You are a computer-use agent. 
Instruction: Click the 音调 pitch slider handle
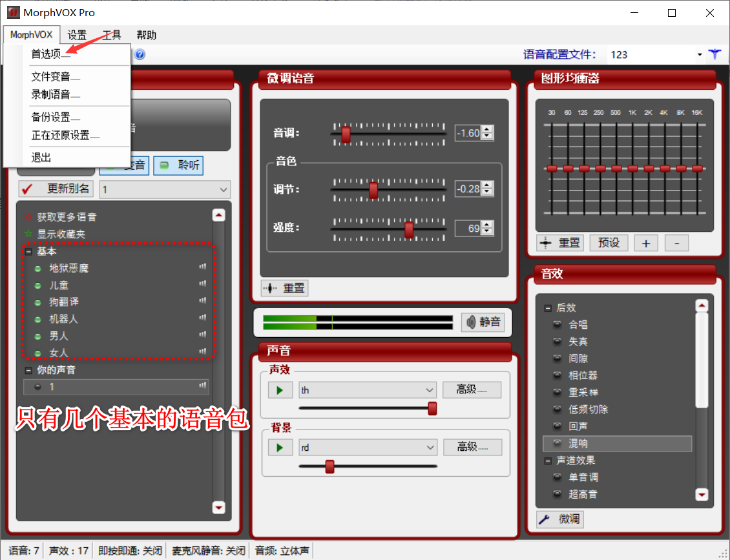point(346,134)
